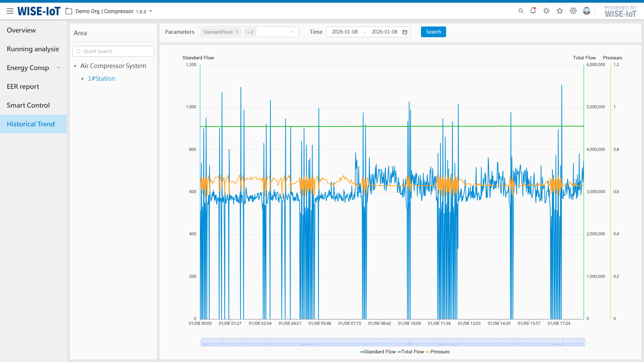Click the Quick Search input field
The width and height of the screenshot is (644, 362).
(x=113, y=51)
